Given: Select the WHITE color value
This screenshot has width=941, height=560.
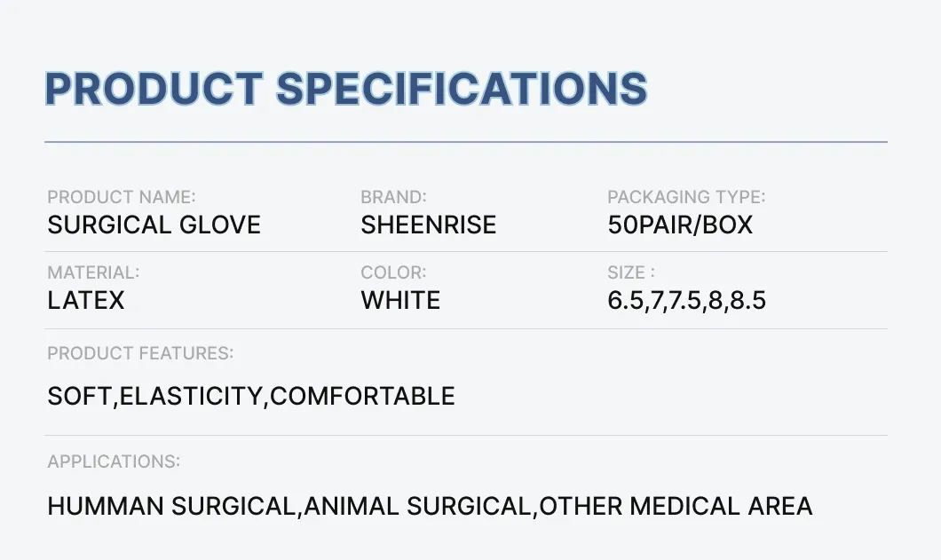Looking at the screenshot, I should pyautogui.click(x=400, y=300).
